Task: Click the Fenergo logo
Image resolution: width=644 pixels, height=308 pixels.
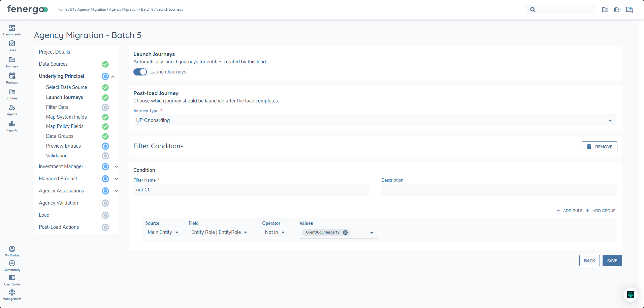Action: [28, 9]
